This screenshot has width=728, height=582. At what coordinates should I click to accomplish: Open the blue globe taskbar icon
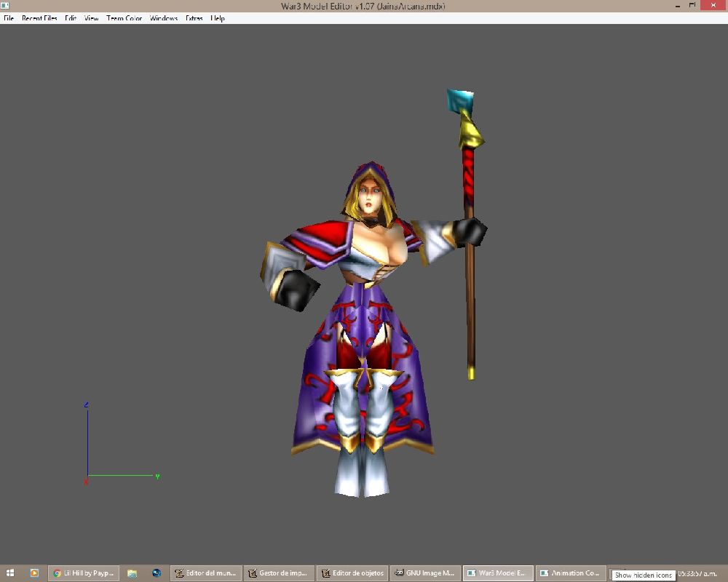click(x=156, y=573)
